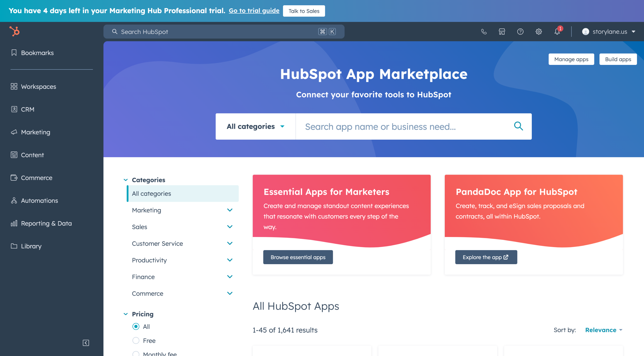Screen dimensions: 644x356
Task: Open the Relevance sort dropdown
Action: click(x=604, y=330)
